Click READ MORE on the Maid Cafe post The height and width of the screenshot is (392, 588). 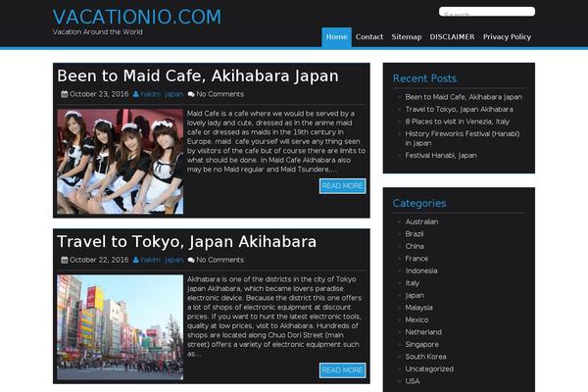342,186
